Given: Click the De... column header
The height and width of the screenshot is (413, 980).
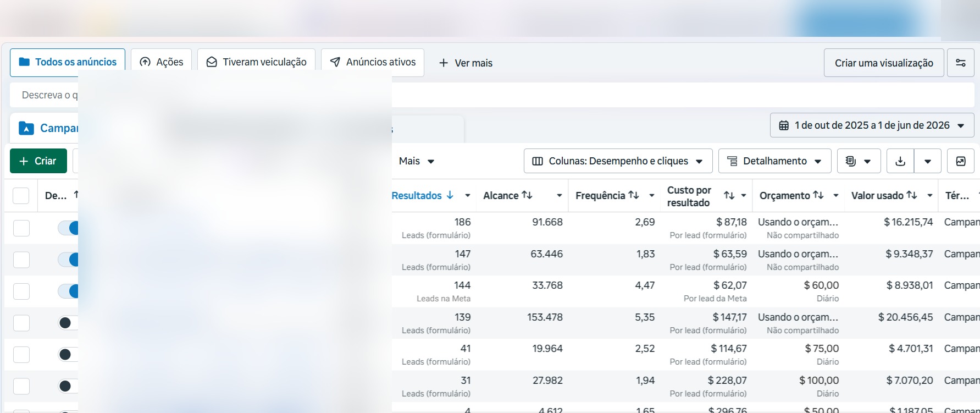Looking at the screenshot, I should (x=56, y=195).
